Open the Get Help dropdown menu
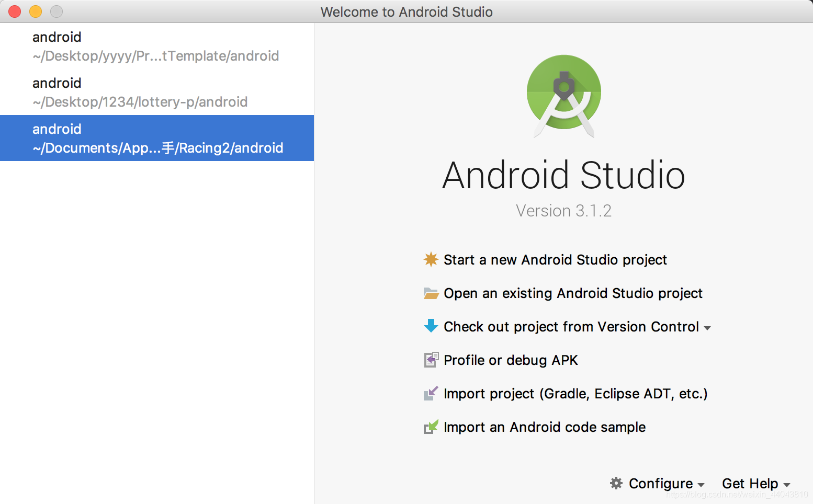The height and width of the screenshot is (504, 813). coord(756,484)
